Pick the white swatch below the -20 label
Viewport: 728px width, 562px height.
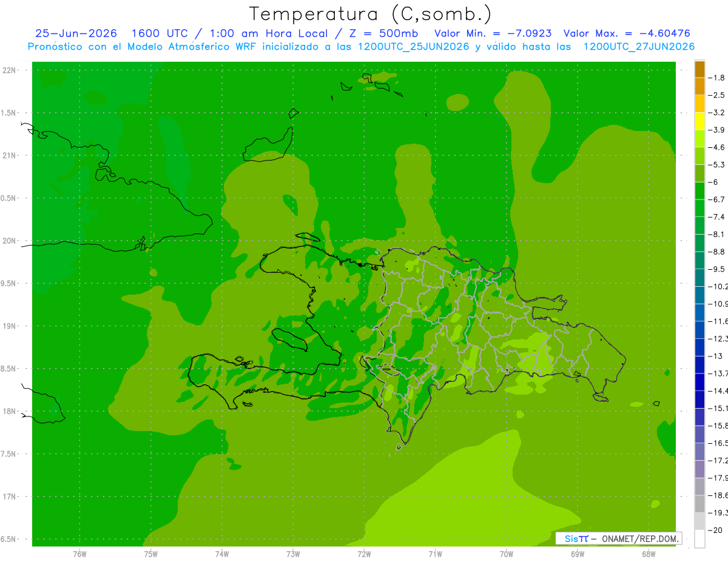[x=699, y=538]
